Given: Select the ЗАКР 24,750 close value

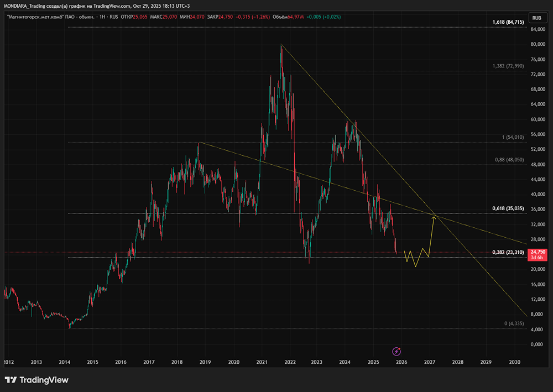Looking at the screenshot, I should (220, 17).
